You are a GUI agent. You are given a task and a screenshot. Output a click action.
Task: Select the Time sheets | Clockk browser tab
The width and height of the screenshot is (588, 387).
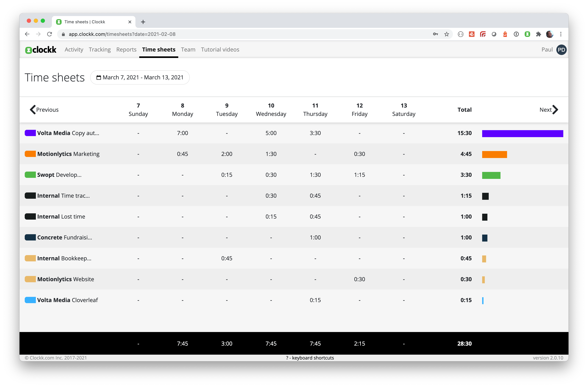pyautogui.click(x=94, y=22)
